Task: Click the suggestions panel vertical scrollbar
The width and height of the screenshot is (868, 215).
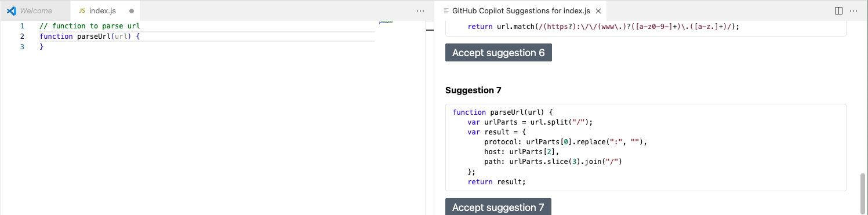Action: point(863,191)
